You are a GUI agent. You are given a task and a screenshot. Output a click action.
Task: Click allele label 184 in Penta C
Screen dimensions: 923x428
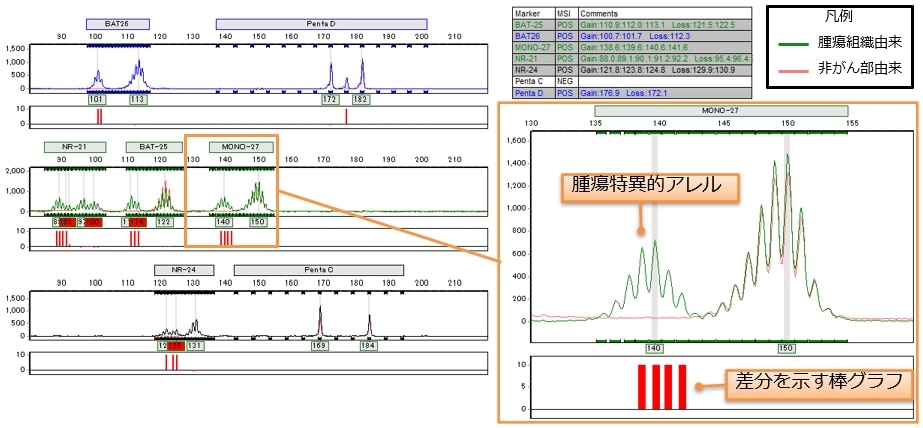(368, 346)
